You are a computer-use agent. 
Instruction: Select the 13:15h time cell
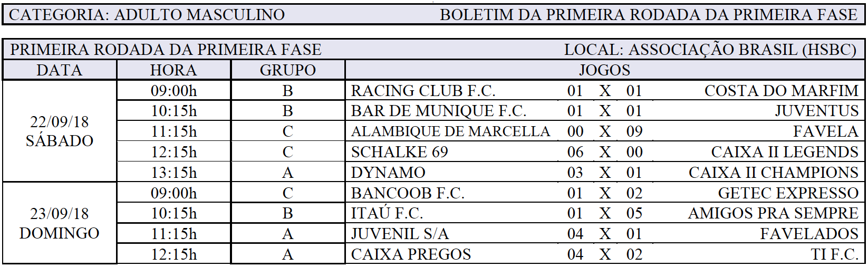(x=173, y=173)
